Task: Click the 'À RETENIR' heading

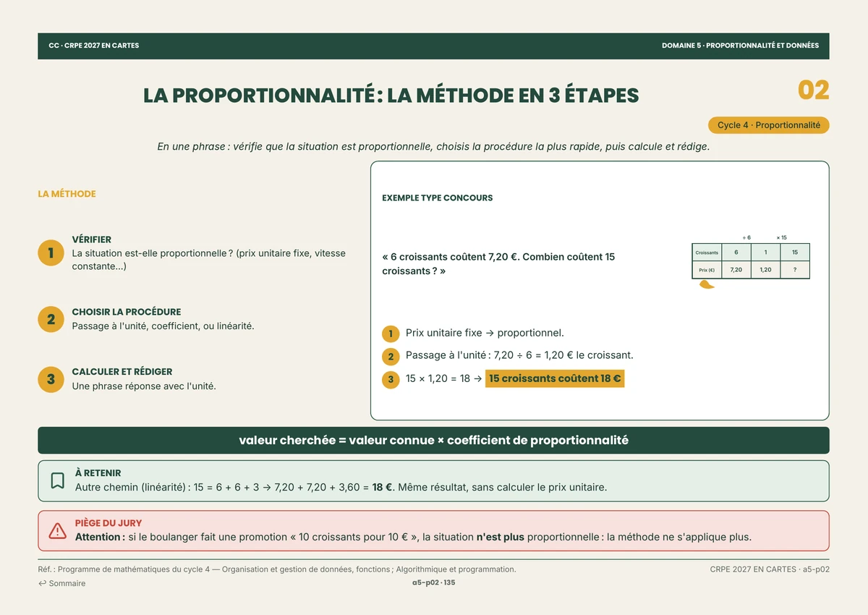Action: tap(98, 473)
